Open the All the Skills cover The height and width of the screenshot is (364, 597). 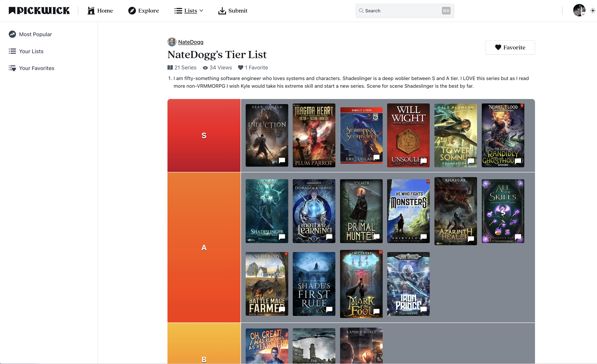[x=503, y=211]
